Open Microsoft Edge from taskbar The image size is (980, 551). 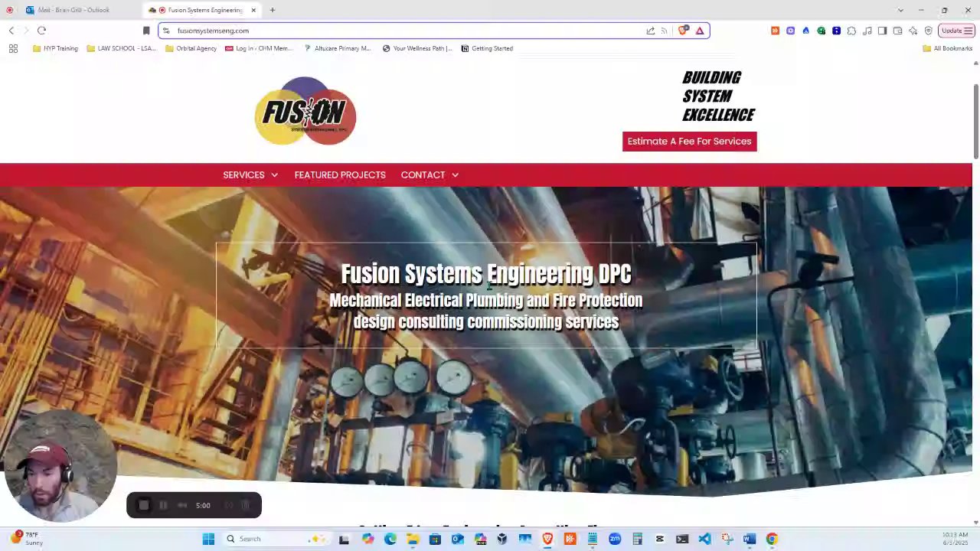[x=390, y=539]
